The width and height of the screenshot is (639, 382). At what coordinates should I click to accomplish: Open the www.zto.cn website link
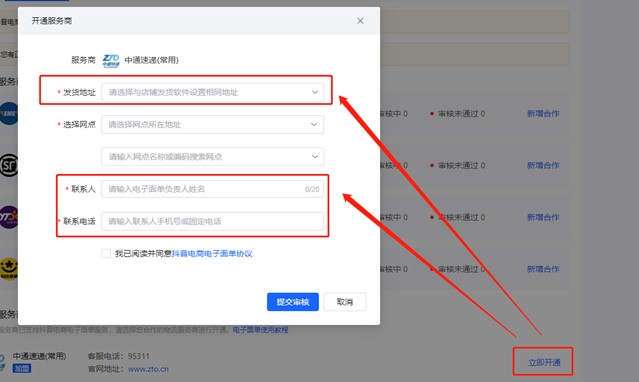click(148, 369)
